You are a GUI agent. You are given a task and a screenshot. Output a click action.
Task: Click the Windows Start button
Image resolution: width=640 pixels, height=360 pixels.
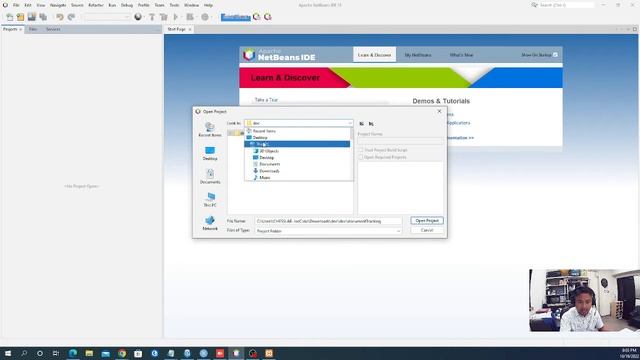click(8, 353)
